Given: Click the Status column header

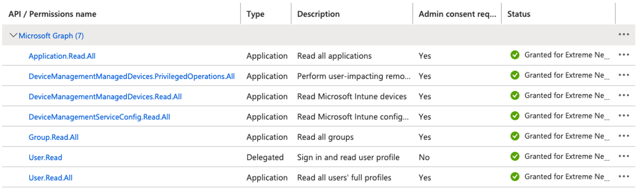Looking at the screenshot, I should pyautogui.click(x=518, y=14).
